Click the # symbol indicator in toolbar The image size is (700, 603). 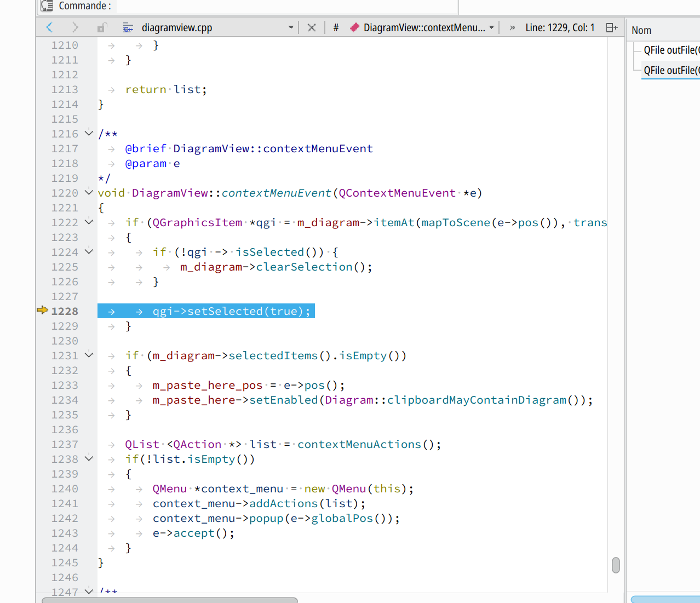click(336, 27)
